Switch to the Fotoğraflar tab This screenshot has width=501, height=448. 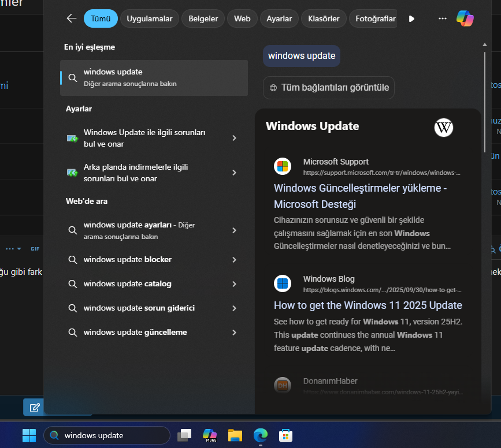click(x=373, y=18)
